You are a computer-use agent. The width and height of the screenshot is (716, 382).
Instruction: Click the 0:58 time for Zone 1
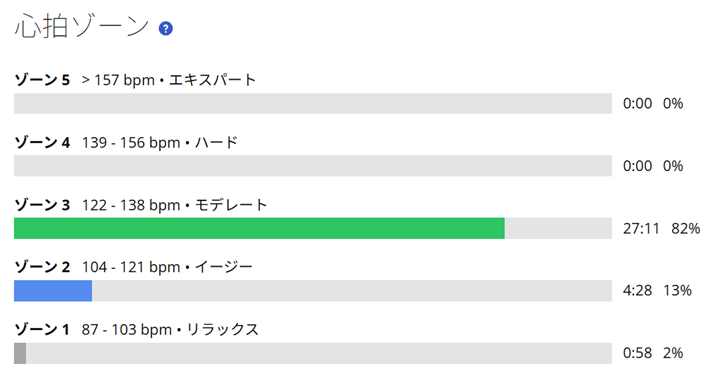[637, 353]
